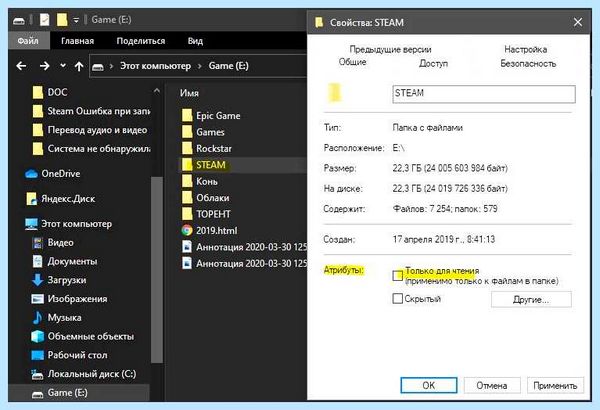The width and height of the screenshot is (600, 410).
Task: Click properties icon in title bar toolbar
Action: click(x=44, y=20)
